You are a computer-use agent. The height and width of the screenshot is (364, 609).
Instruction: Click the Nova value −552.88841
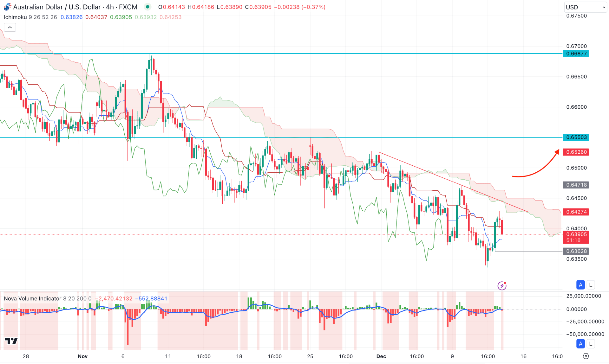point(151,298)
